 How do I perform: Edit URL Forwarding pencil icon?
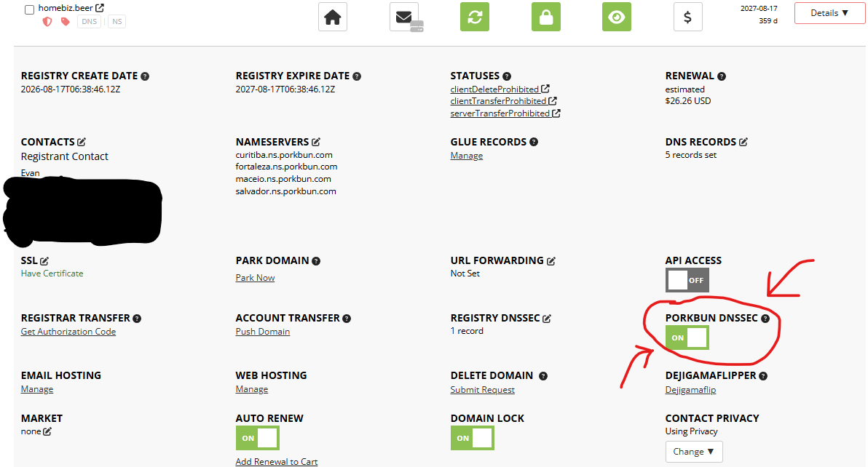[551, 261]
